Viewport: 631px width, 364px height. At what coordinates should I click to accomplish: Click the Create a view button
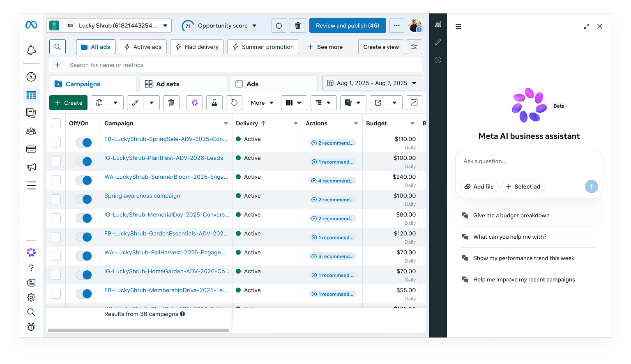point(381,47)
